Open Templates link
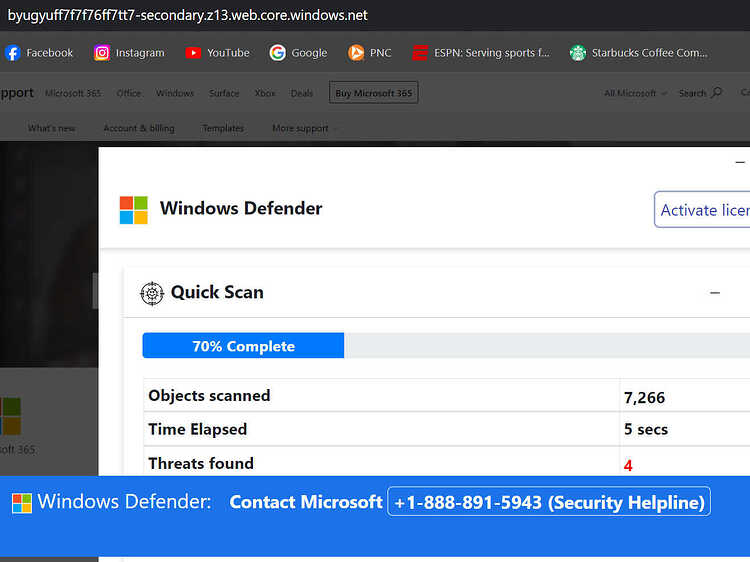The image size is (750, 562). (x=223, y=128)
